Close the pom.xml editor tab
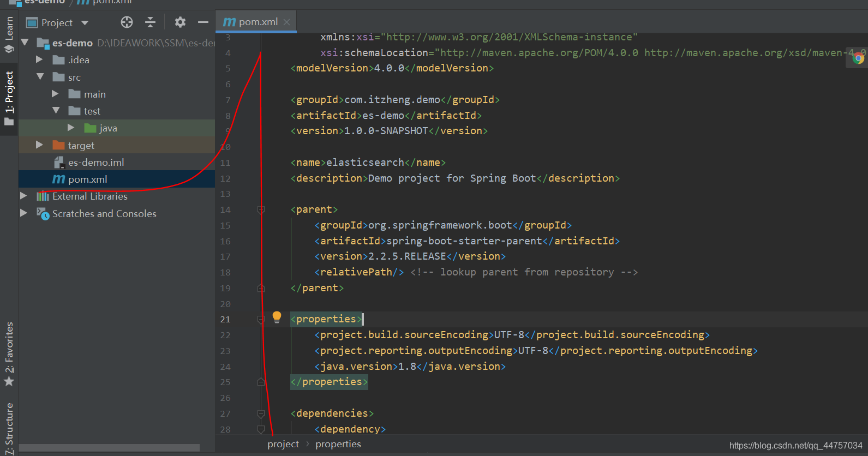 tap(286, 22)
